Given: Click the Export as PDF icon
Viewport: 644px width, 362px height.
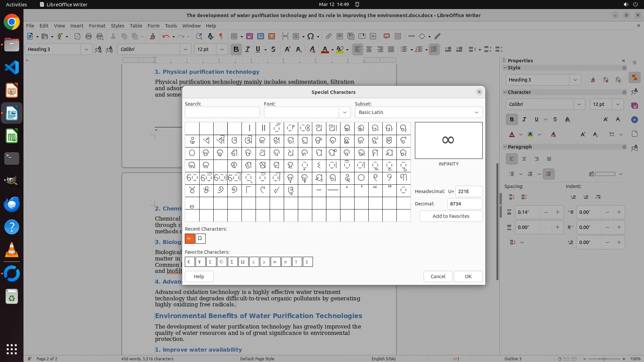Looking at the screenshot, I should (77, 36).
